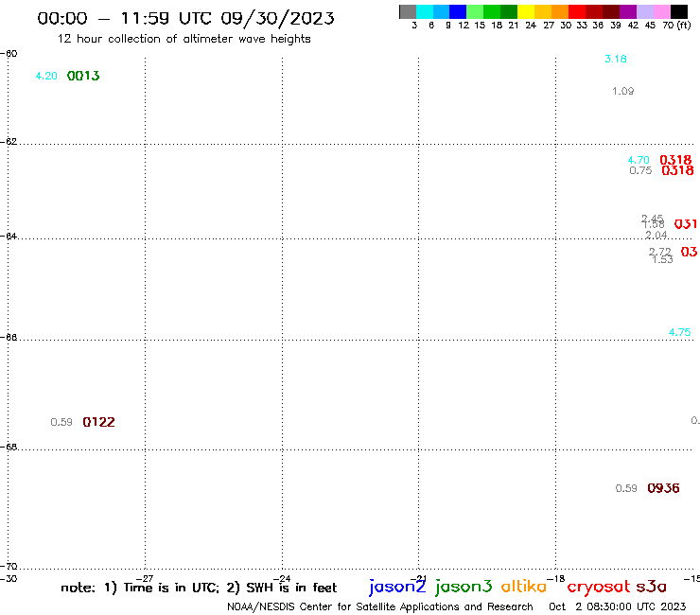700x615 pixels.
Task: Select the gray value 1.09
Action: [622, 91]
